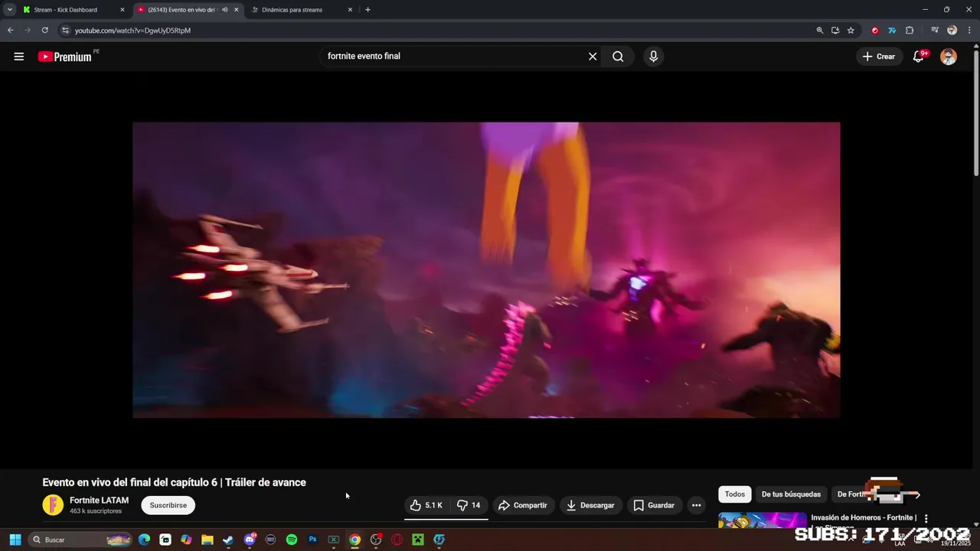The height and width of the screenshot is (551, 980).
Task: Open the Chrome three-dot menu
Action: point(969,31)
